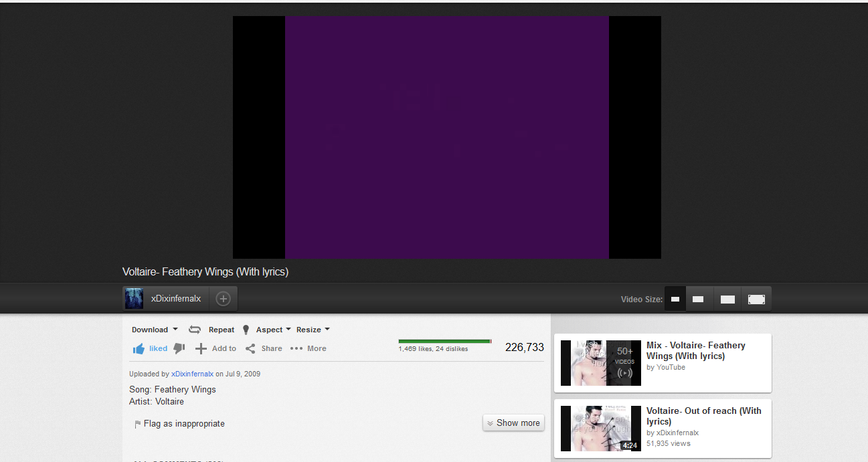Click the likes versus dislikes ratio bar
868x462 pixels.
[444, 340]
